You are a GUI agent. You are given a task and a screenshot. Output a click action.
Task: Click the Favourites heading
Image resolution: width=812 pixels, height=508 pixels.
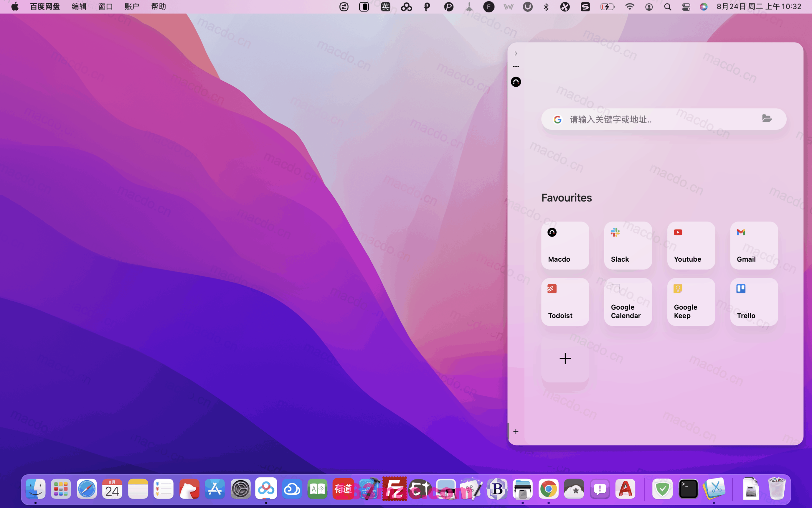point(566,197)
